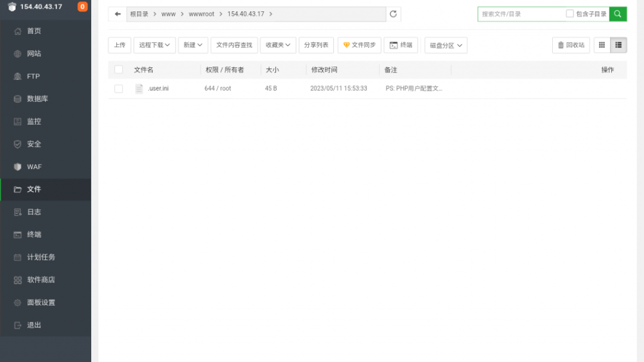Open the New (新建) dropdown

(193, 45)
